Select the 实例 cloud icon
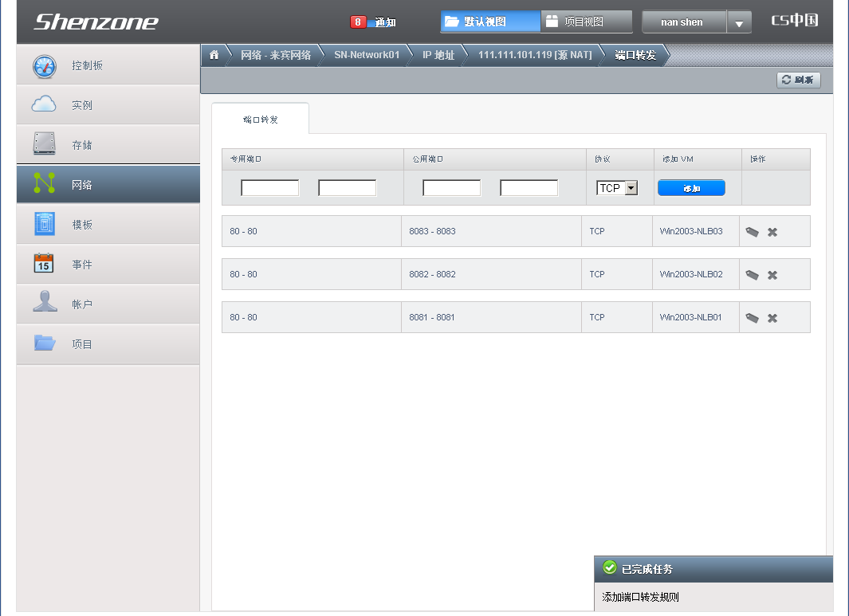 point(45,104)
